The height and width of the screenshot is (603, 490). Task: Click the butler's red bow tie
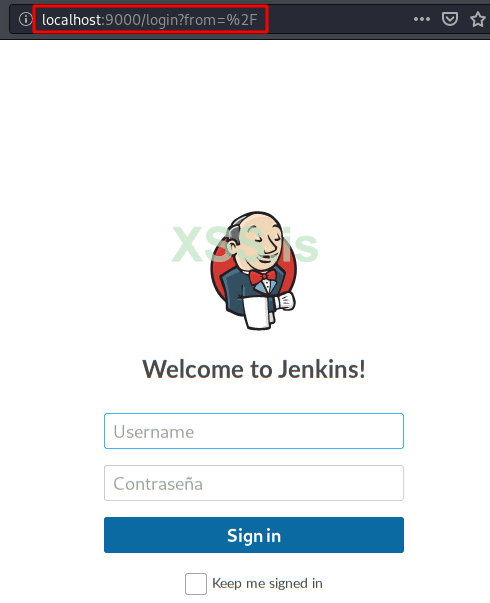tap(263, 277)
